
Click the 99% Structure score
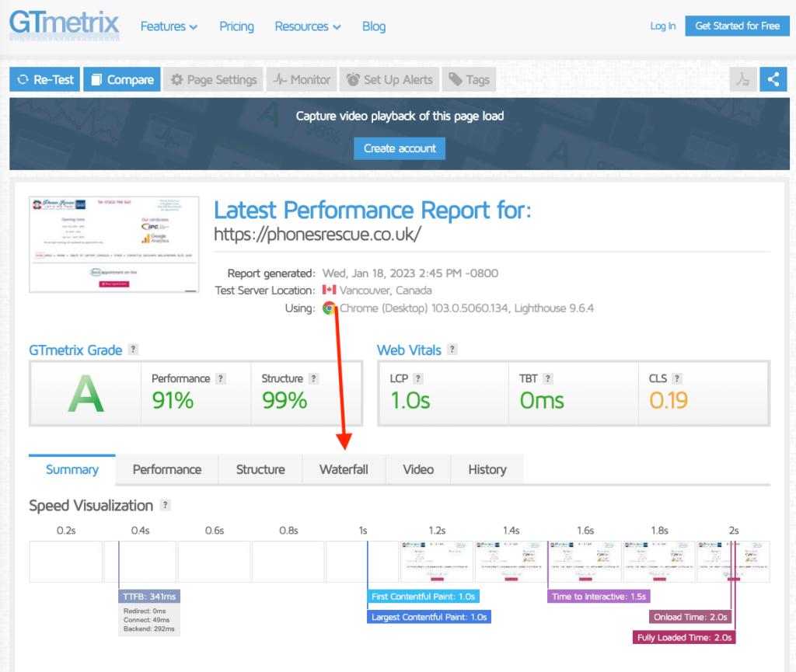tap(285, 401)
